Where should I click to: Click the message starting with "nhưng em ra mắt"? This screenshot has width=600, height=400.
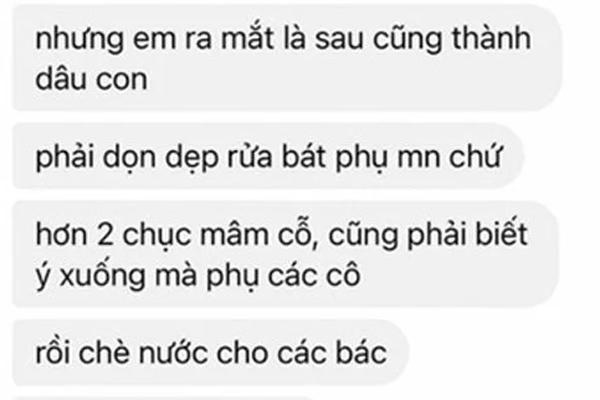pyautogui.click(x=287, y=59)
